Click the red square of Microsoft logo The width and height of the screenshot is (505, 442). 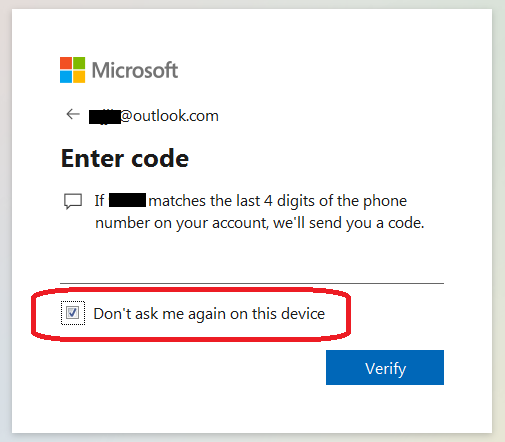point(66,63)
